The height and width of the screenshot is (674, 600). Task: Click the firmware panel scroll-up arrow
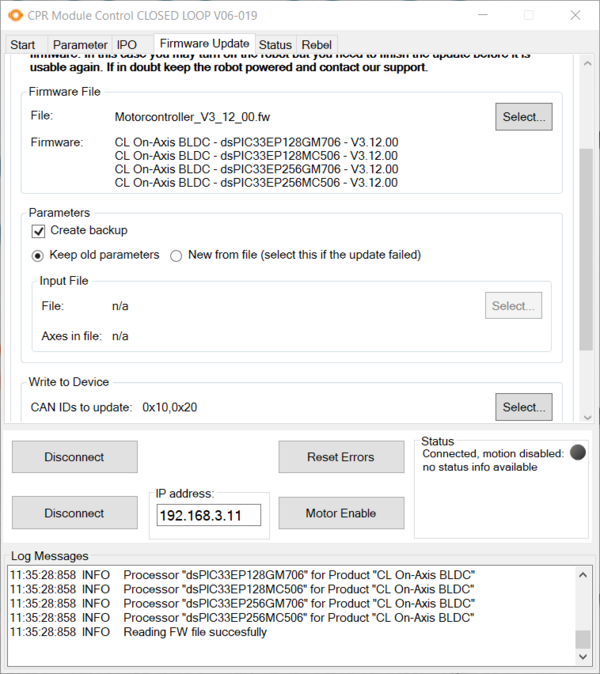click(587, 64)
